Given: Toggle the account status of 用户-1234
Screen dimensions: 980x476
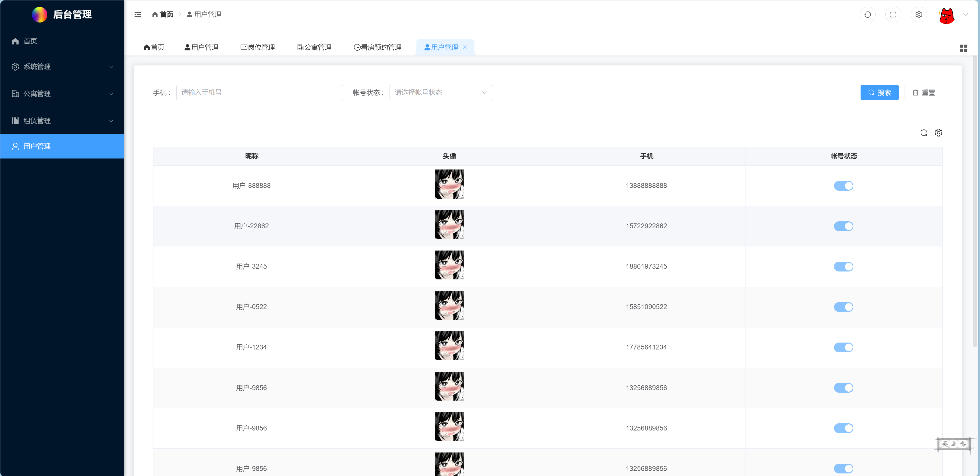Looking at the screenshot, I should point(843,347).
